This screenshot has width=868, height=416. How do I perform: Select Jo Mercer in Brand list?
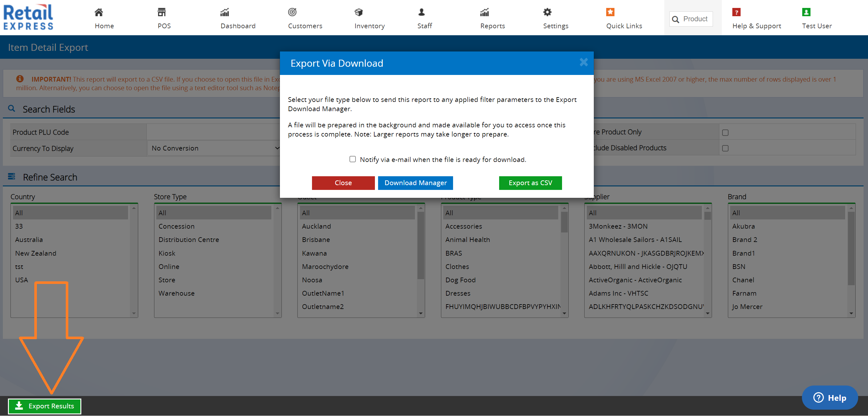(788, 306)
